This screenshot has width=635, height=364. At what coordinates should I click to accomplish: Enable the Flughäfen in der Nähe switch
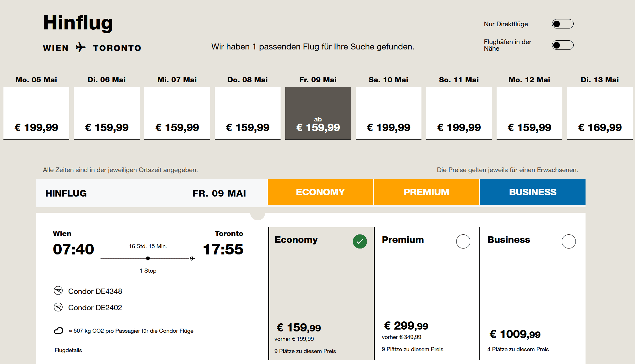[x=562, y=45]
